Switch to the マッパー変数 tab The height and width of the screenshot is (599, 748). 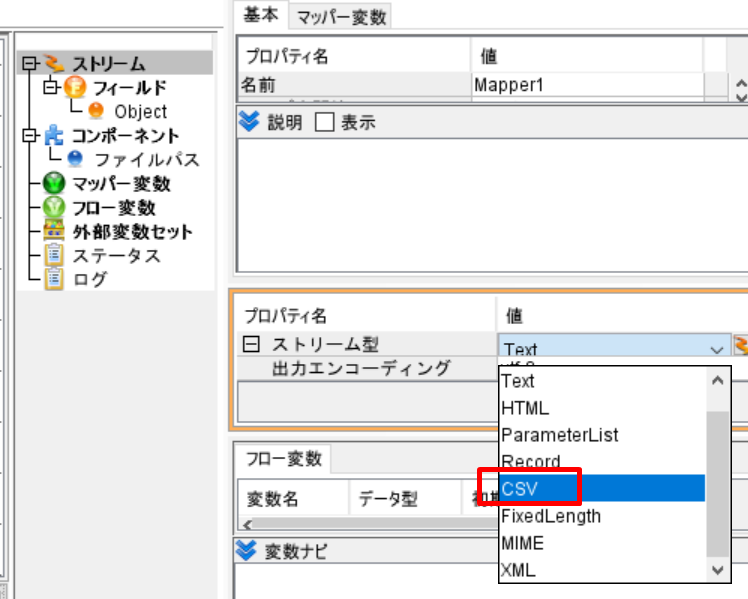pyautogui.click(x=341, y=18)
